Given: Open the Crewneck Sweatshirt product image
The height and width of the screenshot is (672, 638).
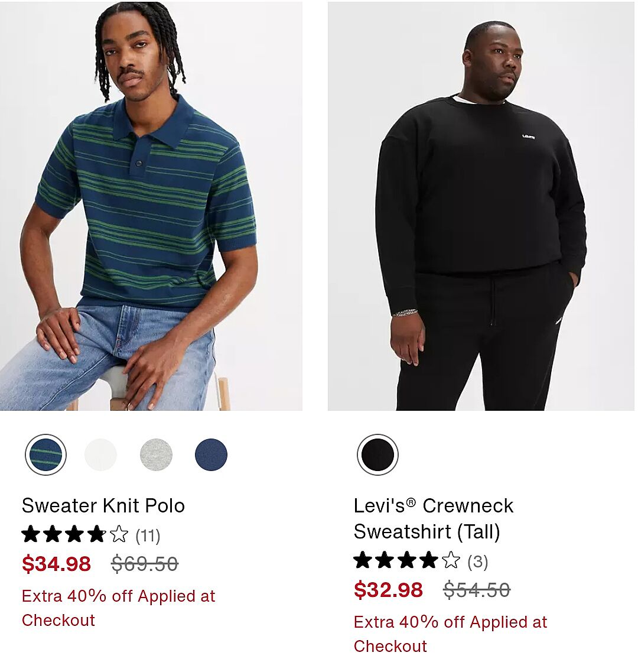Looking at the screenshot, I should (481, 206).
